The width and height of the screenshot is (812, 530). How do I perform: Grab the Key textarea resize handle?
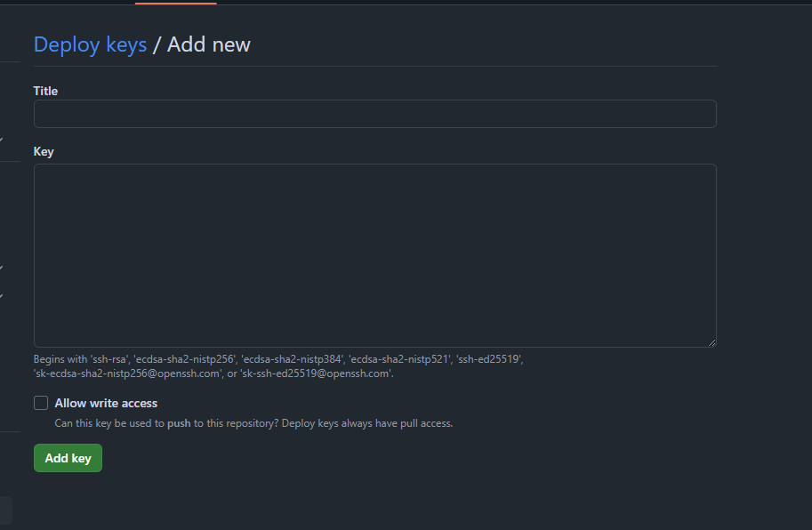coord(712,342)
